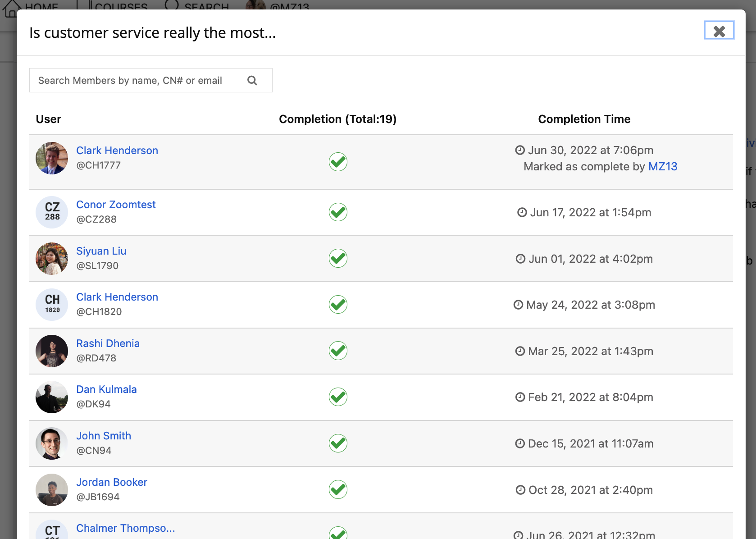Screen dimensions: 756x539
Task: Open John Smith profile link
Action: click(x=104, y=435)
